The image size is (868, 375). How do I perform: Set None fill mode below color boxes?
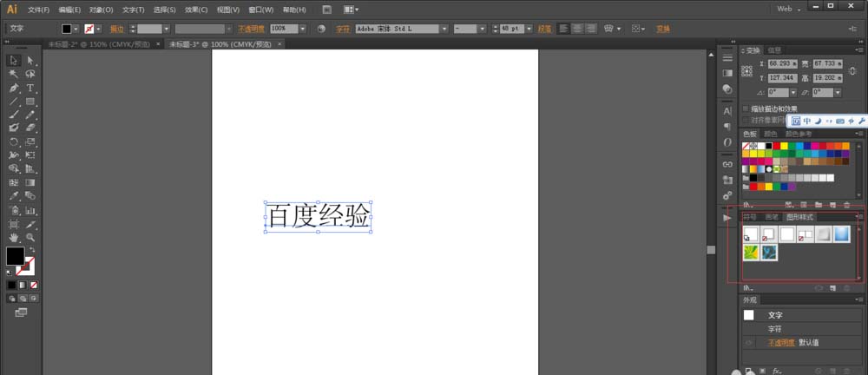[34, 286]
